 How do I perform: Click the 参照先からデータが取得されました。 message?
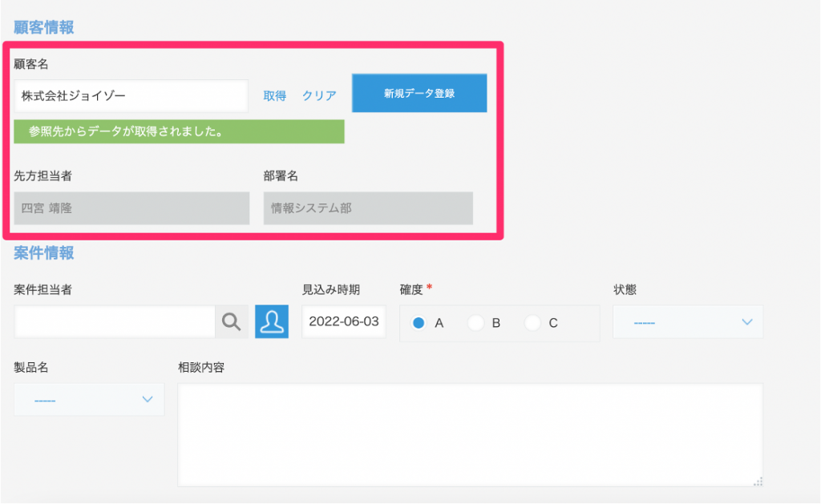point(179,131)
